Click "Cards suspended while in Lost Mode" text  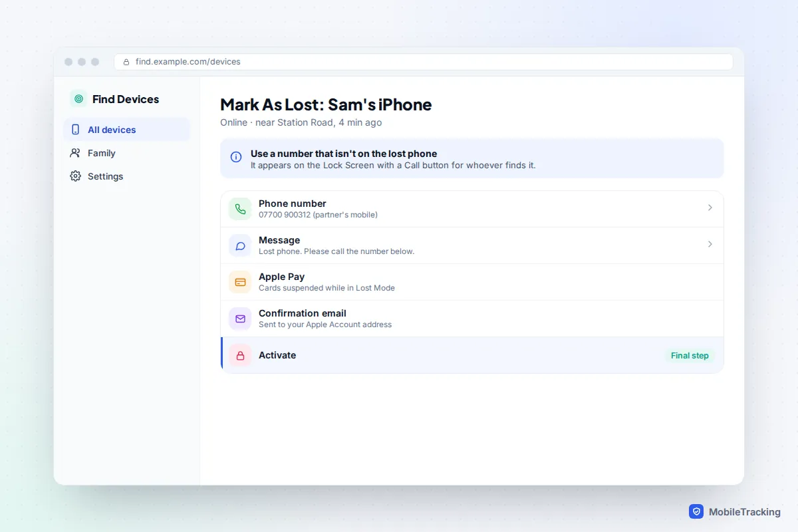click(327, 288)
